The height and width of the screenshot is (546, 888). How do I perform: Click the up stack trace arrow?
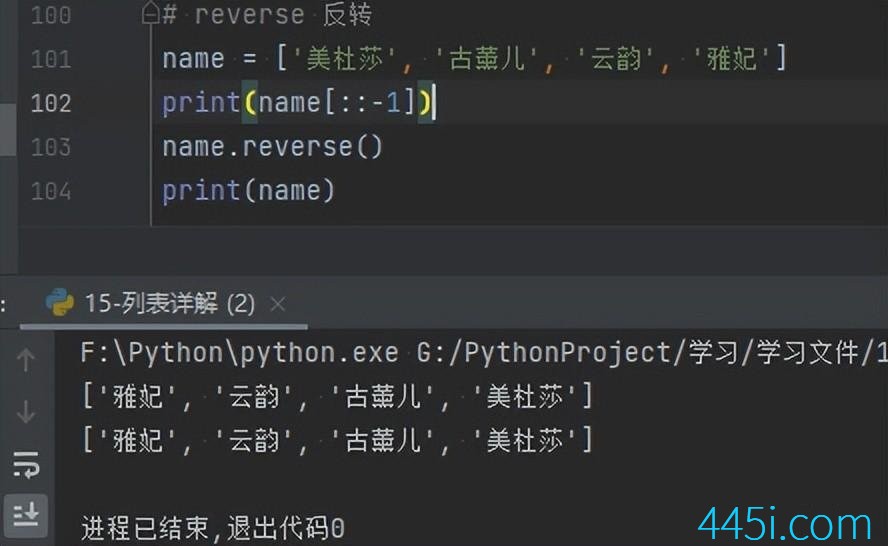[25, 360]
